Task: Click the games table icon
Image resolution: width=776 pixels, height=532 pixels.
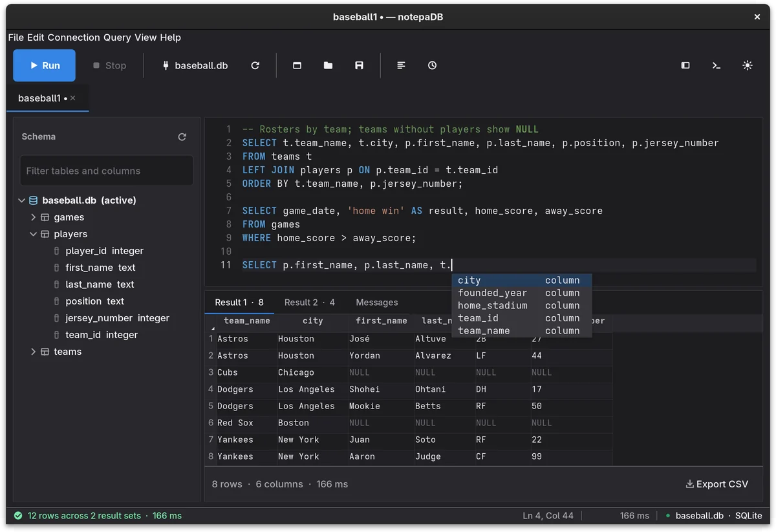Action: [x=45, y=217]
